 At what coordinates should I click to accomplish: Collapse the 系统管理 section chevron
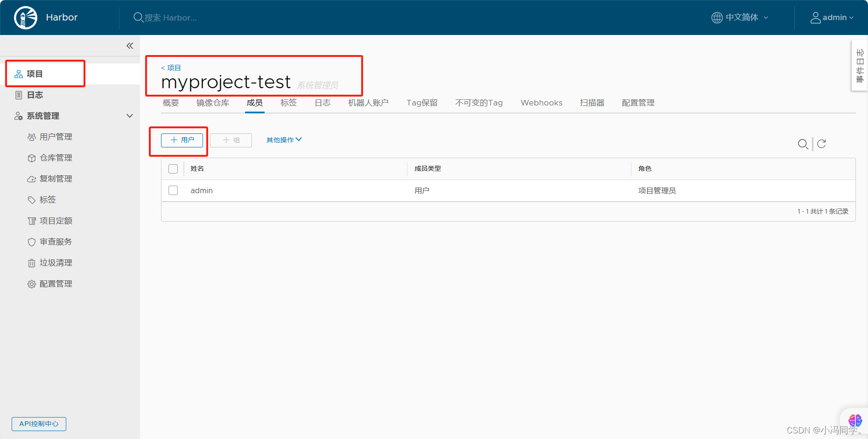(130, 116)
